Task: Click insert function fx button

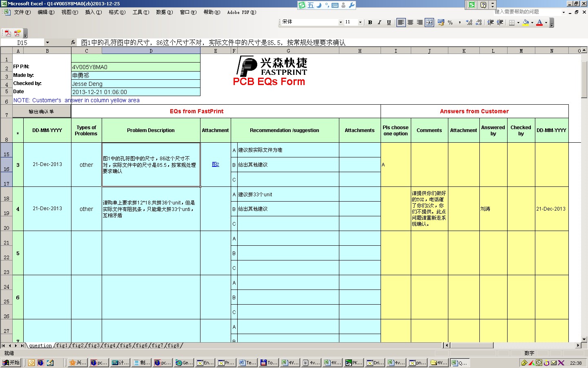Action: pyautogui.click(x=73, y=42)
